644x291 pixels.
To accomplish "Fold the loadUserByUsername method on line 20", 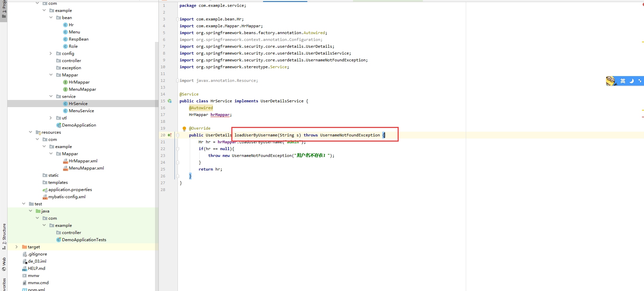I will (x=178, y=135).
